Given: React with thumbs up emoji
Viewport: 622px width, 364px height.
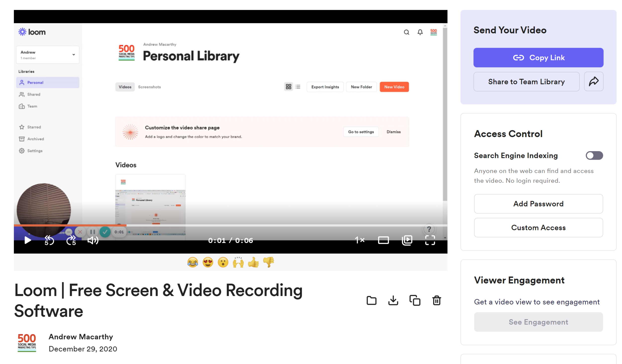Looking at the screenshot, I should tap(253, 262).
